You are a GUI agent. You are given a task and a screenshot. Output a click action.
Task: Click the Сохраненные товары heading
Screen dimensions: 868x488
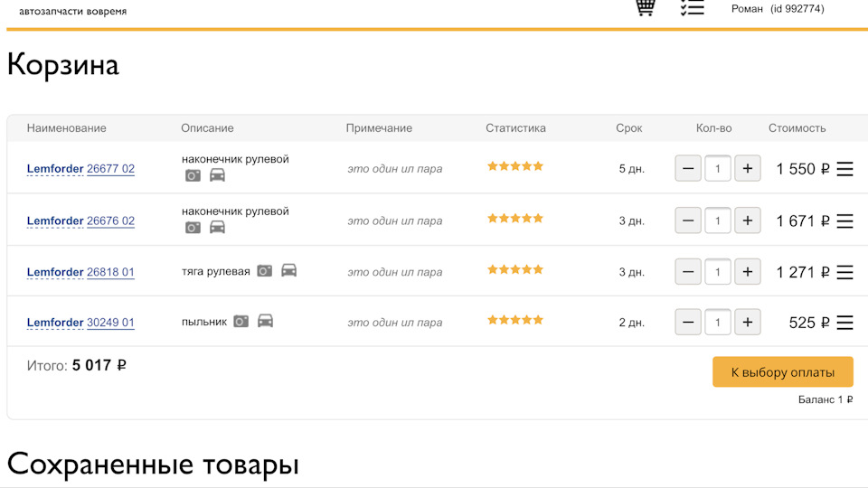pyautogui.click(x=153, y=464)
